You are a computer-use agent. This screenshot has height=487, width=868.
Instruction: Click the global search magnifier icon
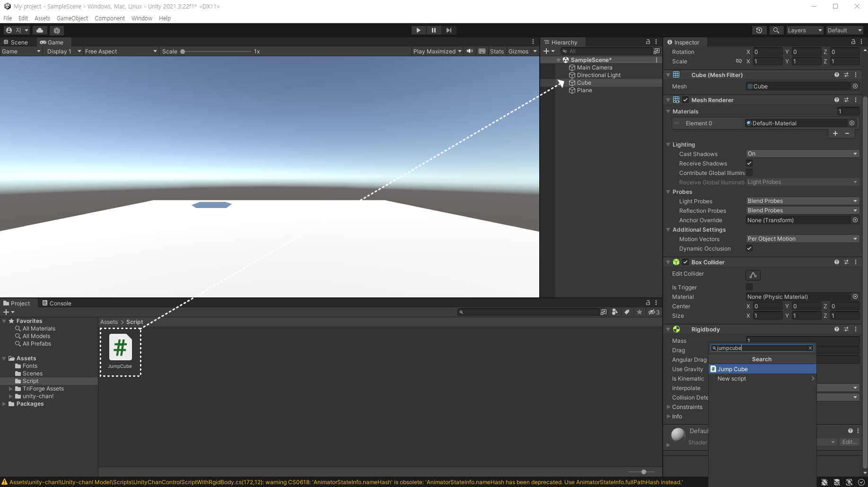(776, 30)
